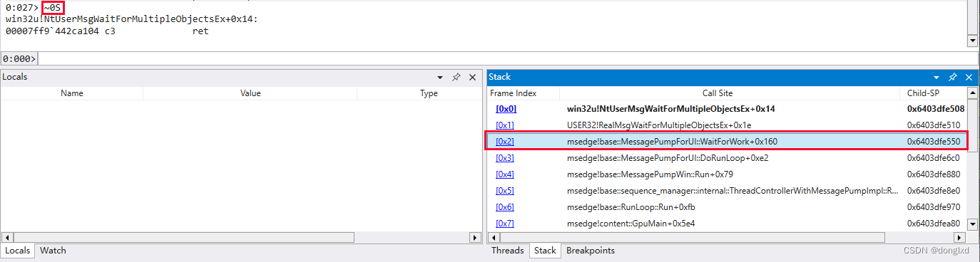Open the Locals panel options dropdown arrow
Screen dimensions: 980x262
click(440, 77)
